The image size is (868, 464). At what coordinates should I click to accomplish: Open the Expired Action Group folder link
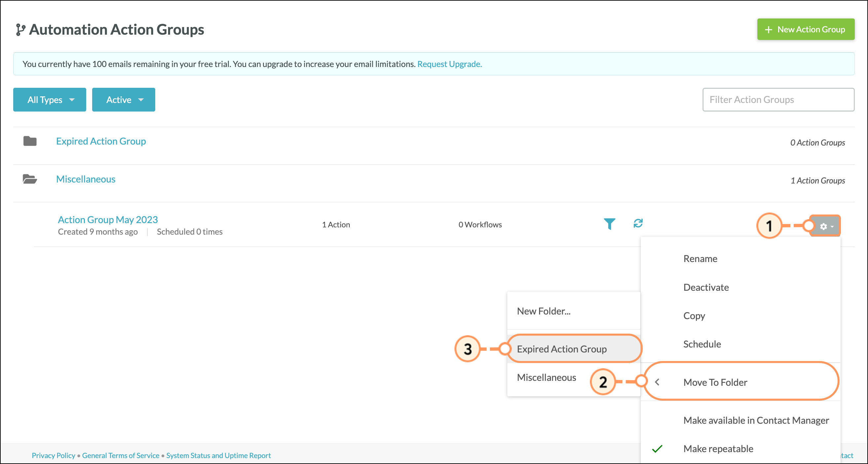(x=101, y=141)
